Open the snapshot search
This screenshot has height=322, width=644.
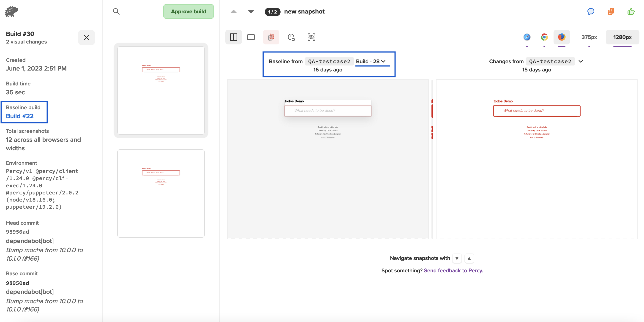116,11
